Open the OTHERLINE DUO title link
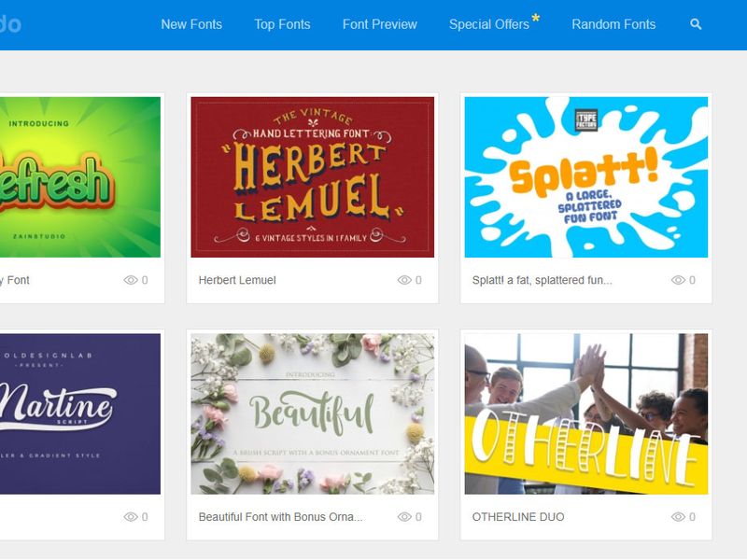The width and height of the screenshot is (747, 560). [x=518, y=517]
